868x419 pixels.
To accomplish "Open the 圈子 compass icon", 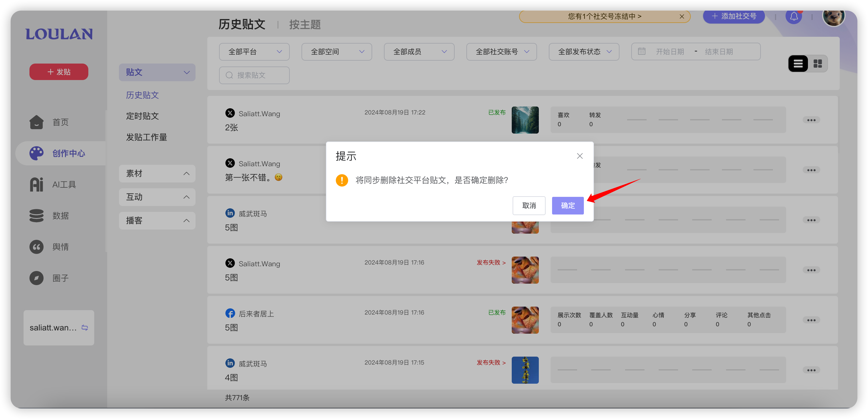I will pyautogui.click(x=37, y=278).
